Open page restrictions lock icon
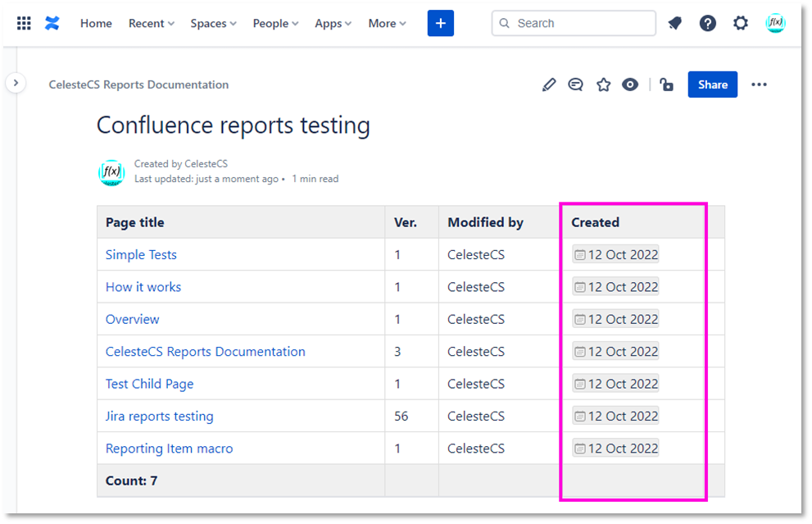The image size is (812, 524). (x=666, y=84)
